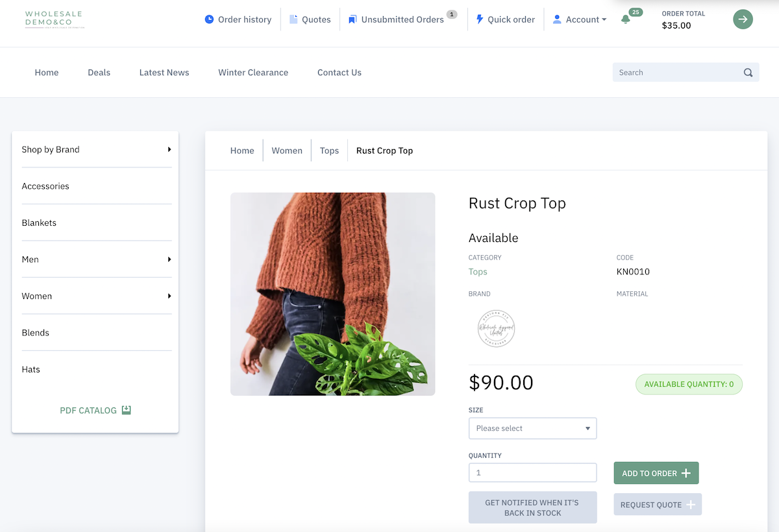This screenshot has width=779, height=532.
Task: Open notifications bell icon
Action: click(x=626, y=19)
